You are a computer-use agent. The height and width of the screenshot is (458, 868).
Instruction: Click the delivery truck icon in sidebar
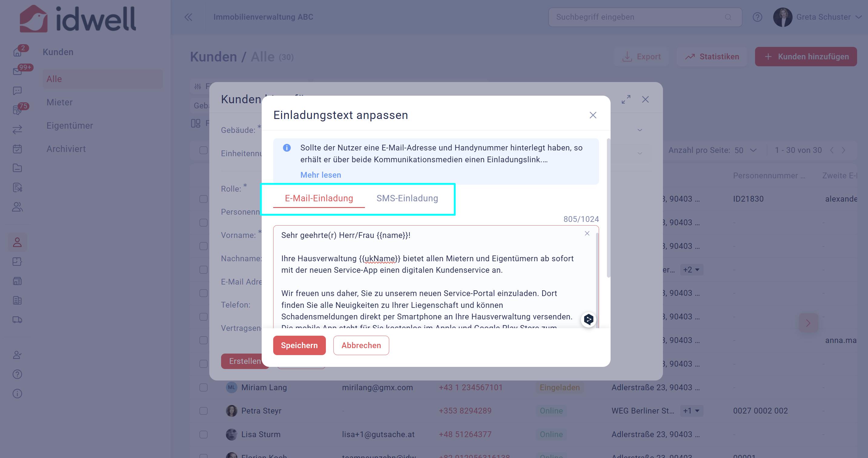click(17, 320)
